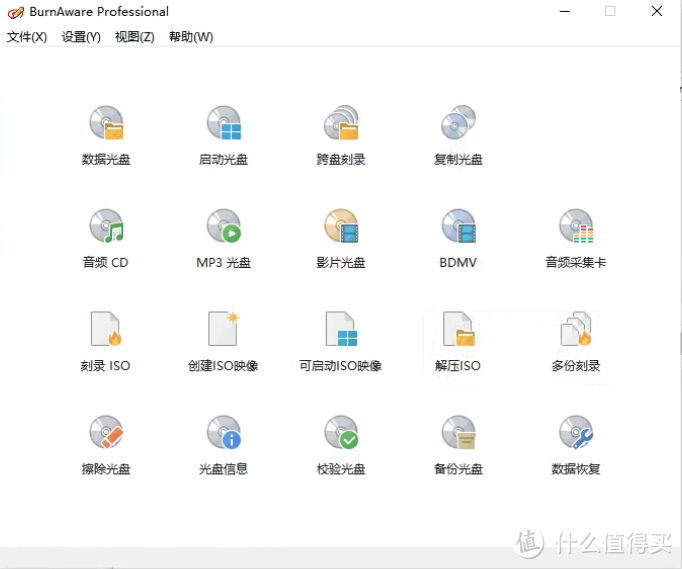Minimize the BurnAware Professional window
Viewport: 682px width, 569px height.
point(565,11)
